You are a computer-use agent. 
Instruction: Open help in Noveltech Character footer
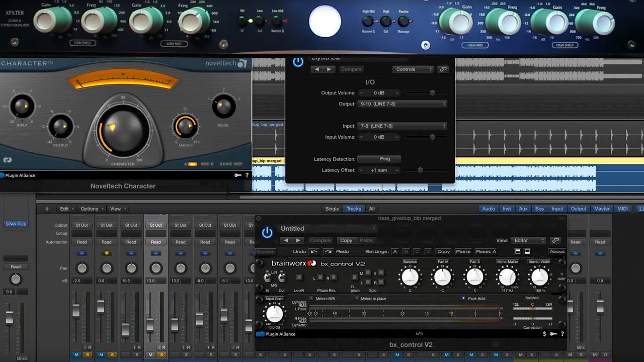click(x=247, y=175)
